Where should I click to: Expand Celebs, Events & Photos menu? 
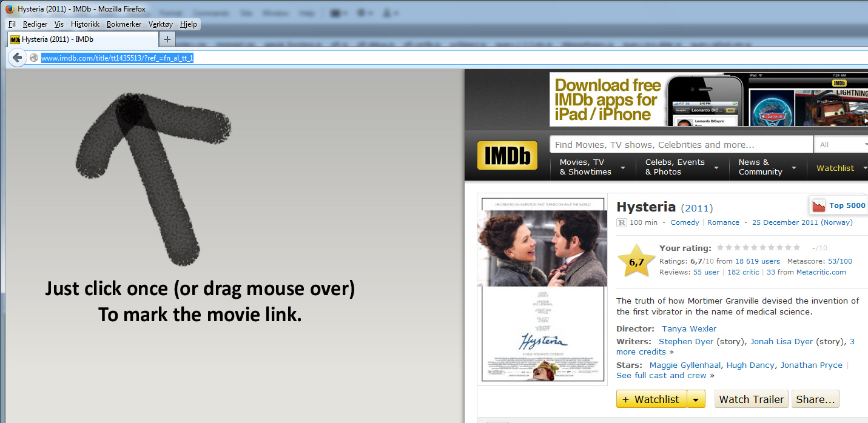pyautogui.click(x=682, y=167)
